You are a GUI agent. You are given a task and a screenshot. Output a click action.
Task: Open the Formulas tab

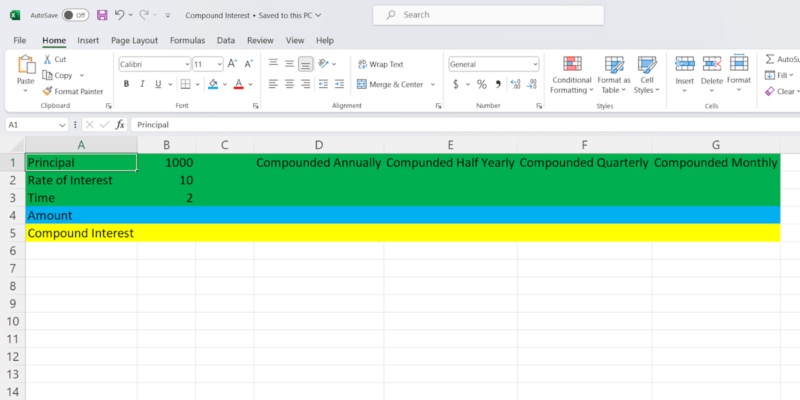click(188, 40)
